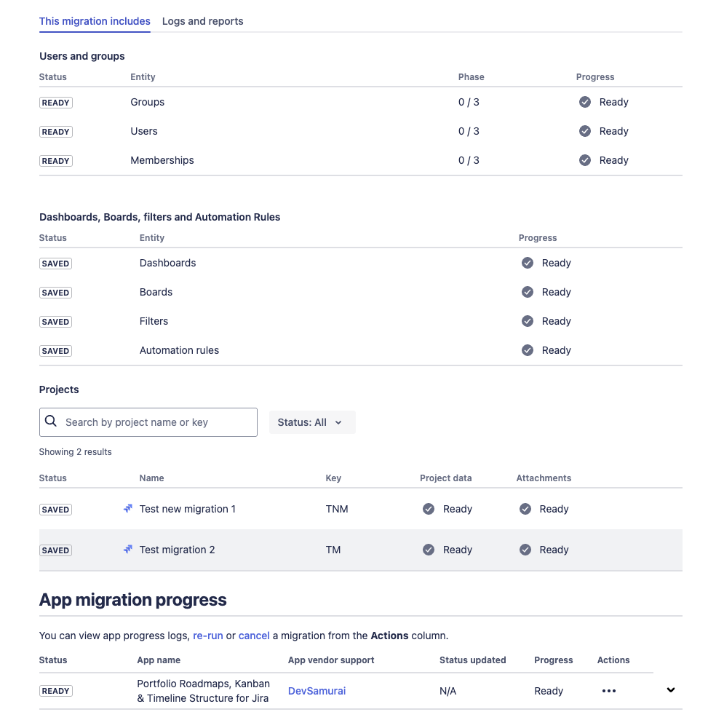
Task: Click the Dashboards Ready checkmark icon
Action: click(527, 263)
